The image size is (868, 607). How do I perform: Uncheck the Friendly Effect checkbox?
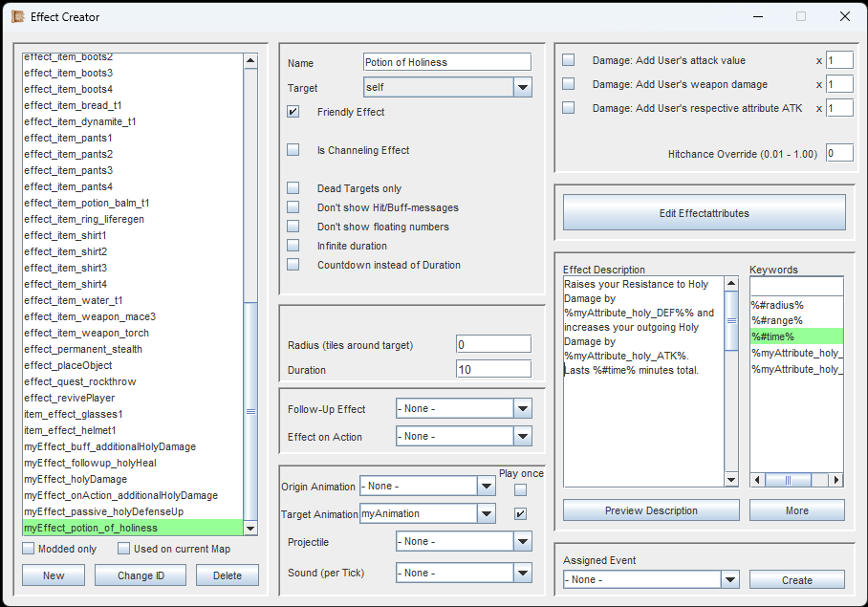pyautogui.click(x=293, y=112)
